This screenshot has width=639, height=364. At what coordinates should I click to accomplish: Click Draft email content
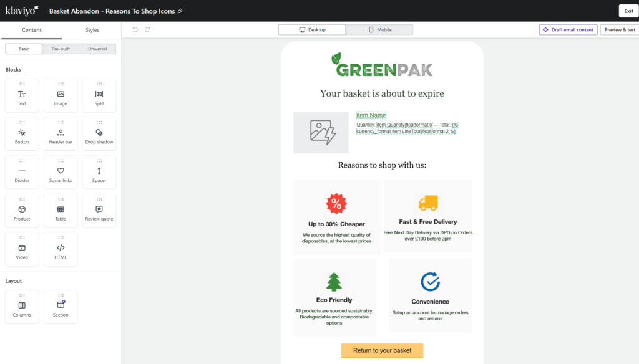pos(568,30)
